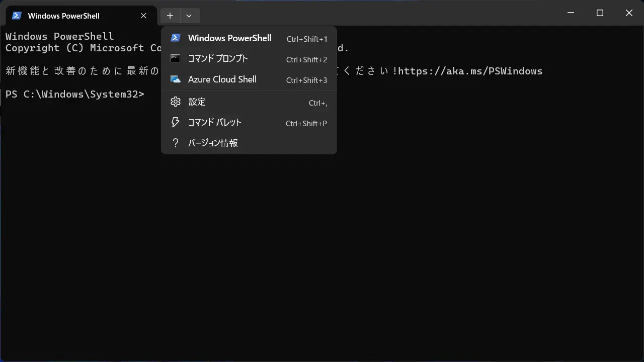644x362 pixels.
Task: Click the PS C:\Windows\System32> prompt line
Action: [74, 94]
